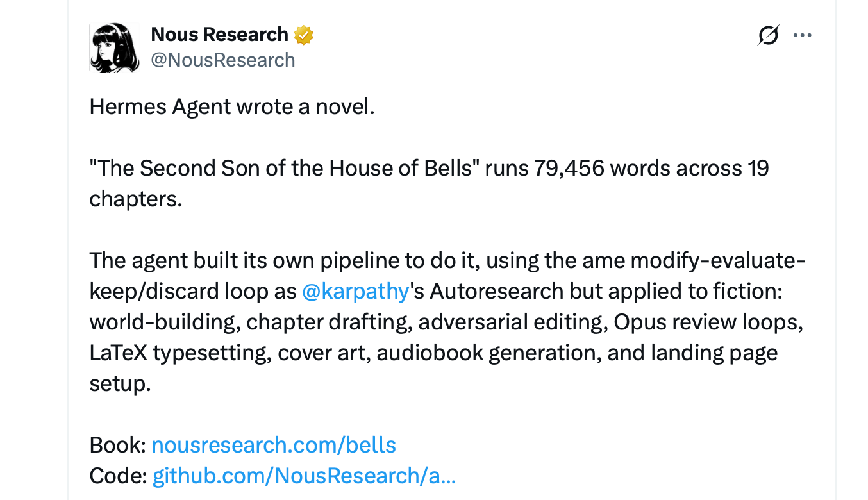Click the Nous Research display name
Image resolution: width=868 pixels, height=500 pixels.
[x=219, y=35]
